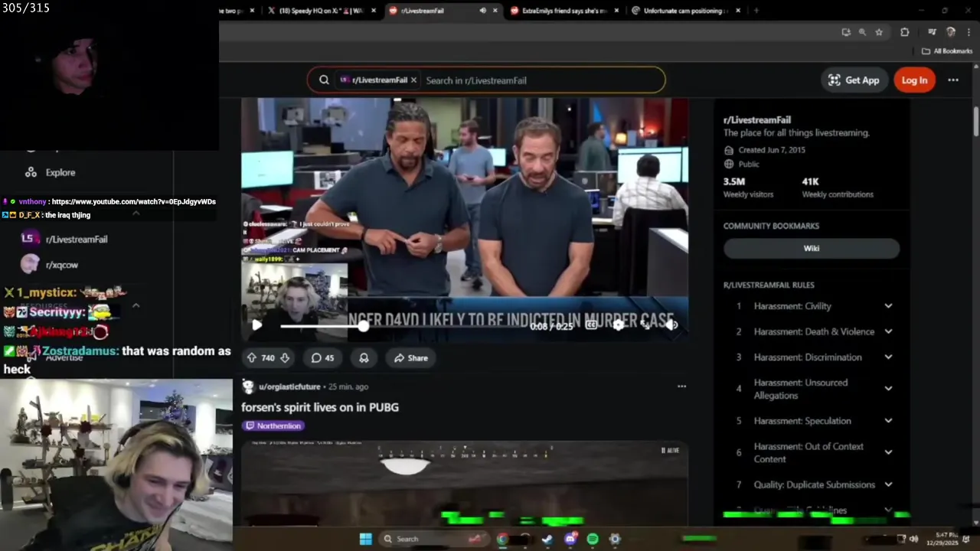Click the Windows taskbar Search box
The image size is (980, 551).
[x=435, y=539]
